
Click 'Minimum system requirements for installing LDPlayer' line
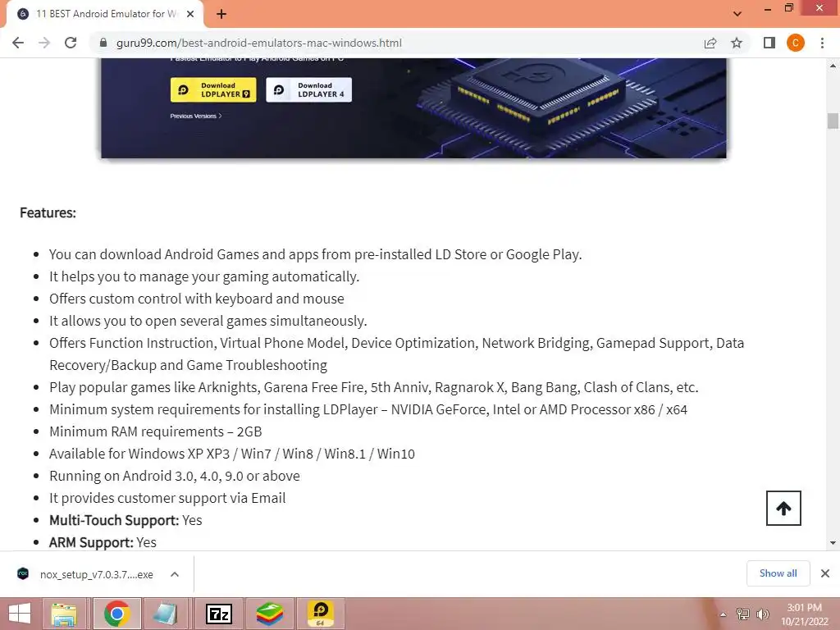(368, 409)
